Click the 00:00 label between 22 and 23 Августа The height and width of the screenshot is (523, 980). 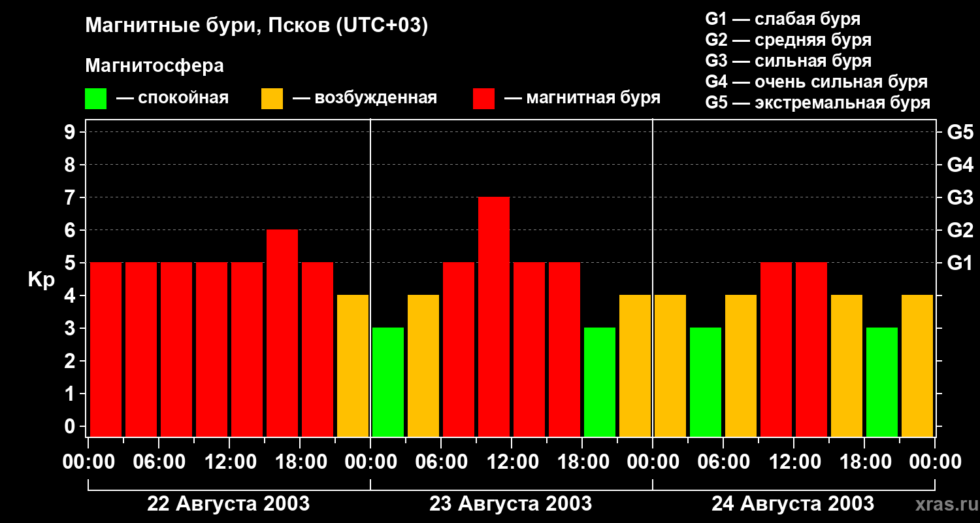370,462
